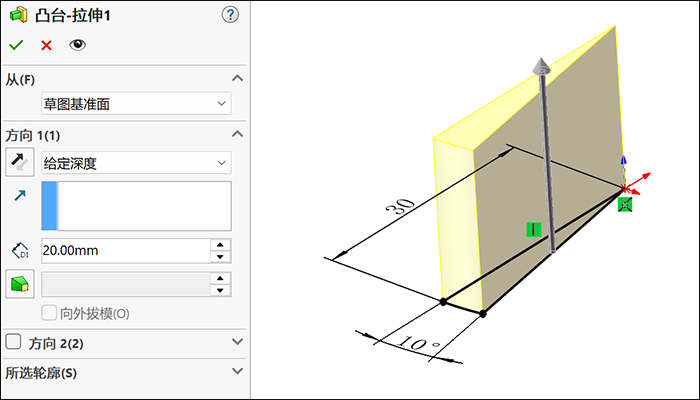The width and height of the screenshot is (700, 400).
Task: Click the green coincident relation icon near origin
Action: [x=625, y=204]
